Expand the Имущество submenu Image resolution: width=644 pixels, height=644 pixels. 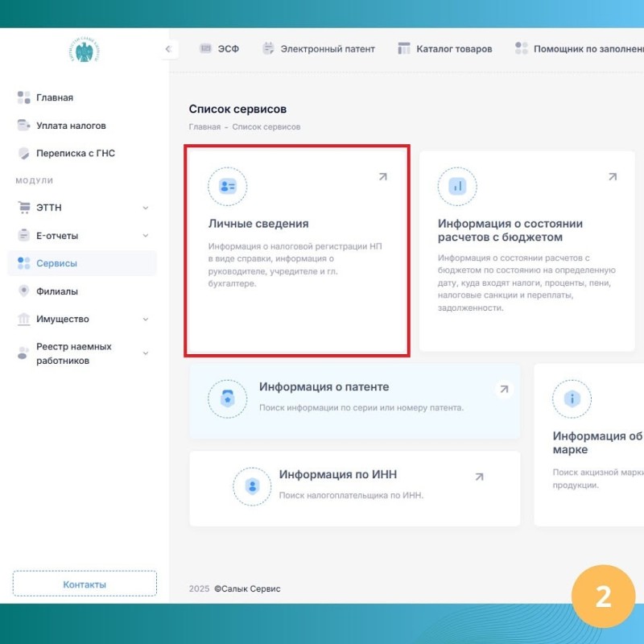tap(146, 320)
